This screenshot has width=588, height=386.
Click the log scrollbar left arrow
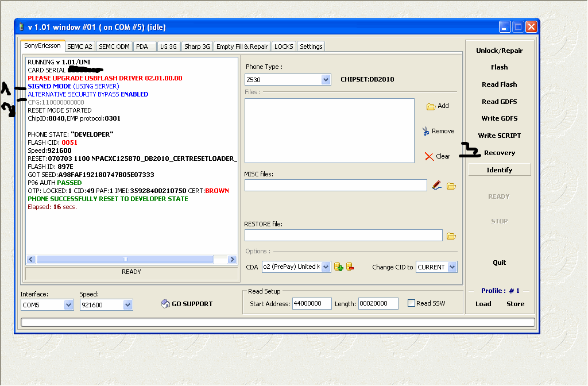31,259
